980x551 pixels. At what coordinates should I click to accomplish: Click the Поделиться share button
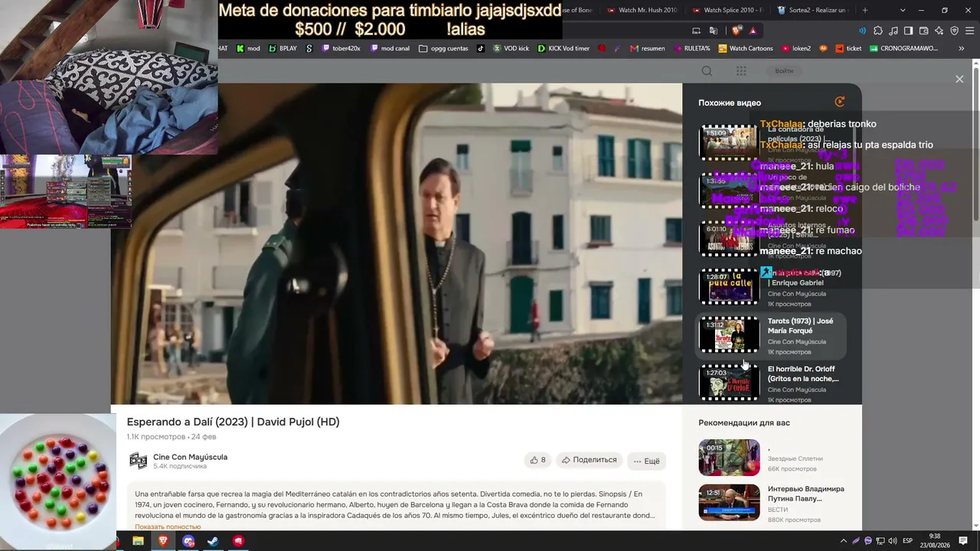[589, 460]
